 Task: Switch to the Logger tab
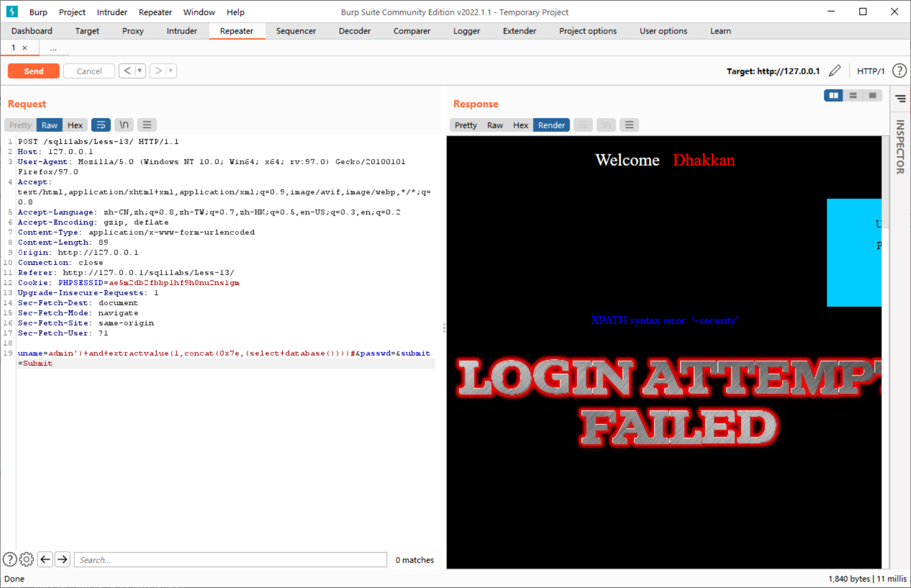(x=466, y=31)
